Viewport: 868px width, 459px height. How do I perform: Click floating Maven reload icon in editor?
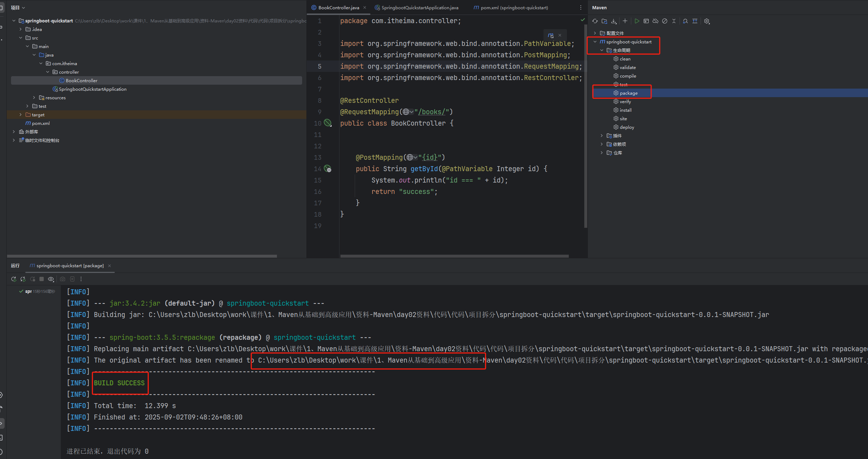pyautogui.click(x=551, y=35)
